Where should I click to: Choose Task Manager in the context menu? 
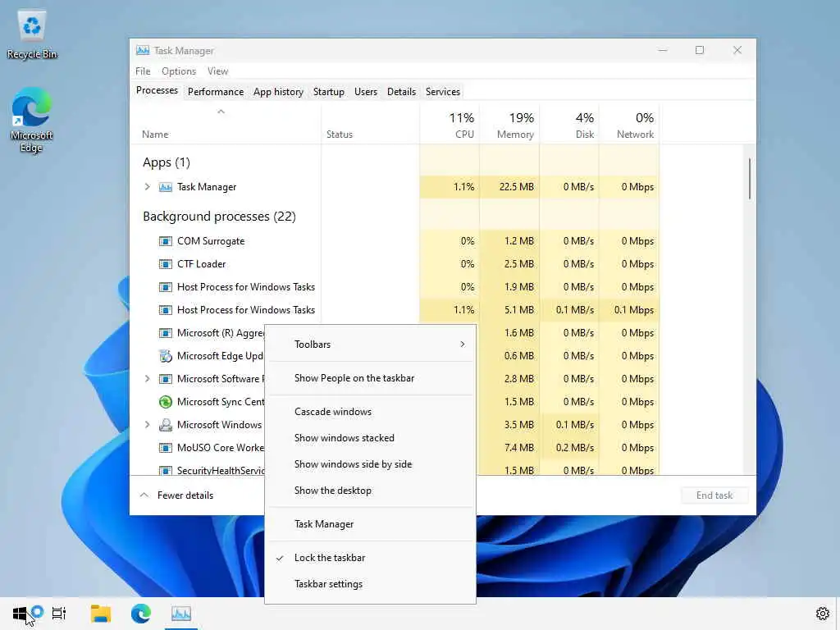pos(370,524)
